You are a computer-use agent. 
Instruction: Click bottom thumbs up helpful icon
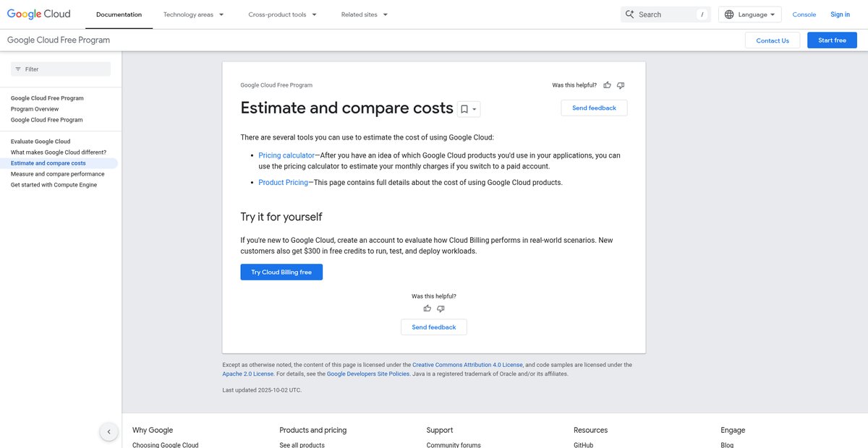(x=427, y=309)
